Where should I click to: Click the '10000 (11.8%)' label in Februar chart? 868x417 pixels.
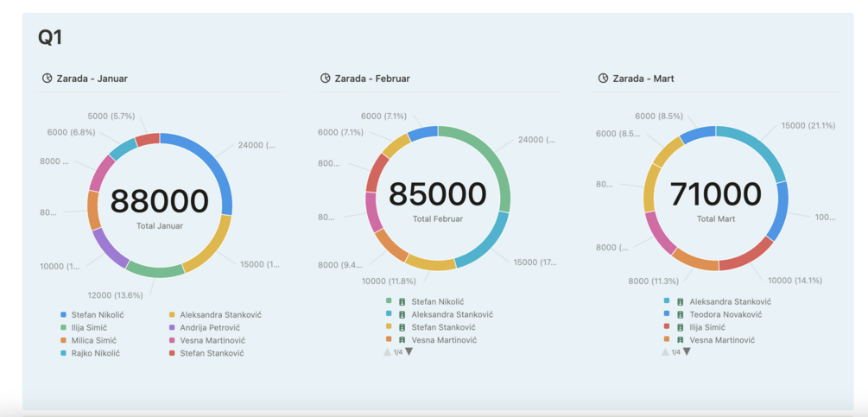(x=389, y=281)
